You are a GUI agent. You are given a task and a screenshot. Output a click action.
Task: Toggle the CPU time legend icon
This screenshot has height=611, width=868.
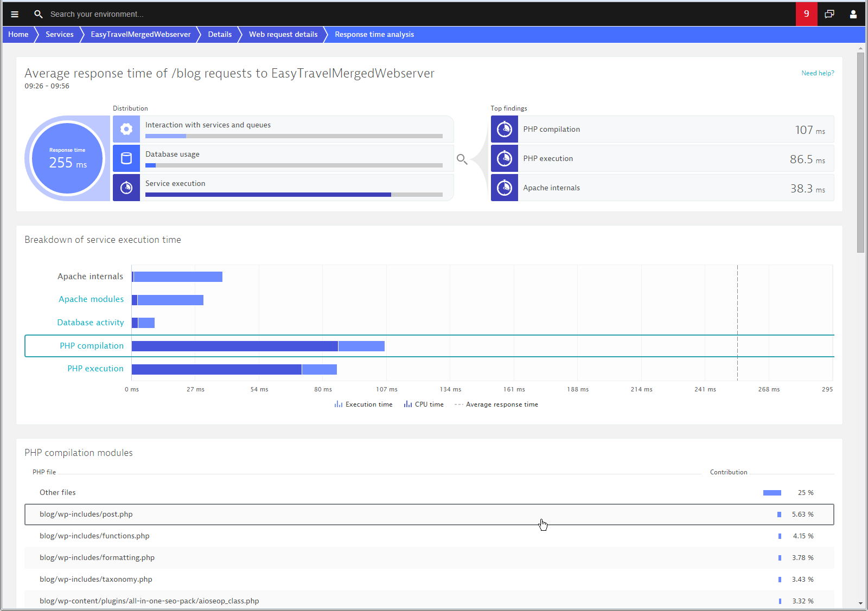click(408, 404)
